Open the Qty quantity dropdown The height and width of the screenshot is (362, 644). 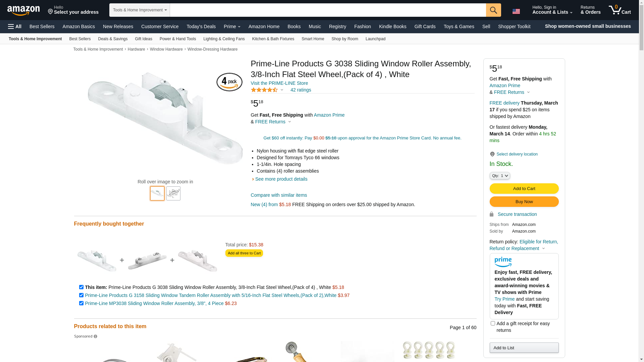500,176
